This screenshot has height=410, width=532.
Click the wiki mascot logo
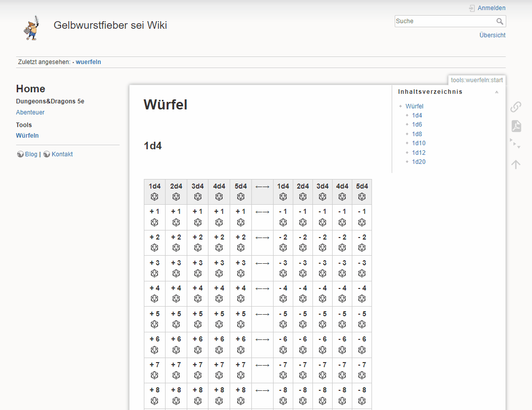tap(32, 28)
